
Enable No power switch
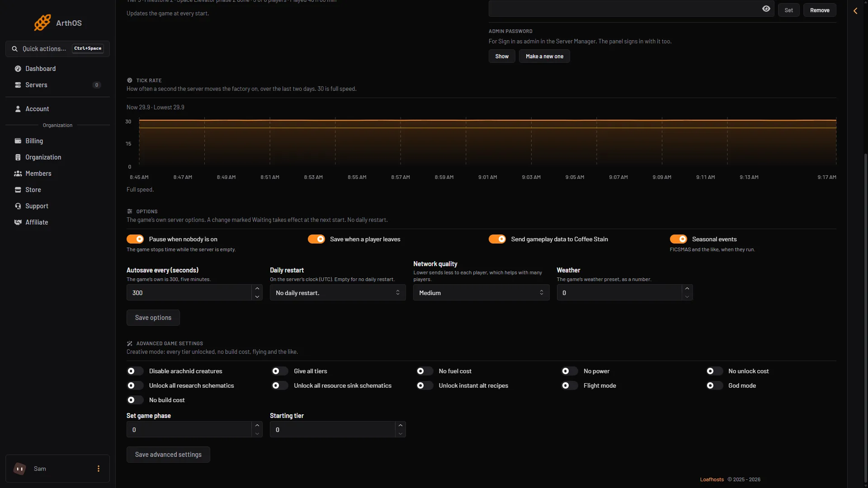coord(570,371)
